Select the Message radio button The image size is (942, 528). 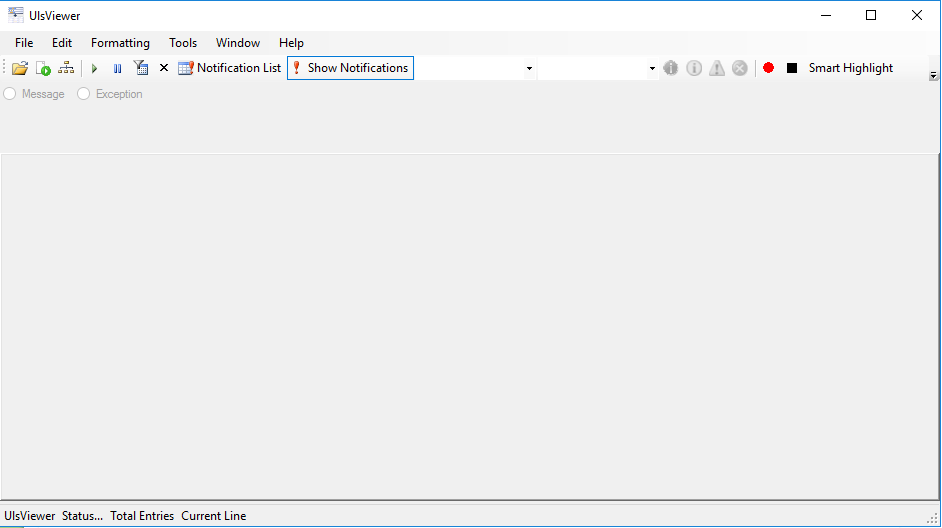34,94
